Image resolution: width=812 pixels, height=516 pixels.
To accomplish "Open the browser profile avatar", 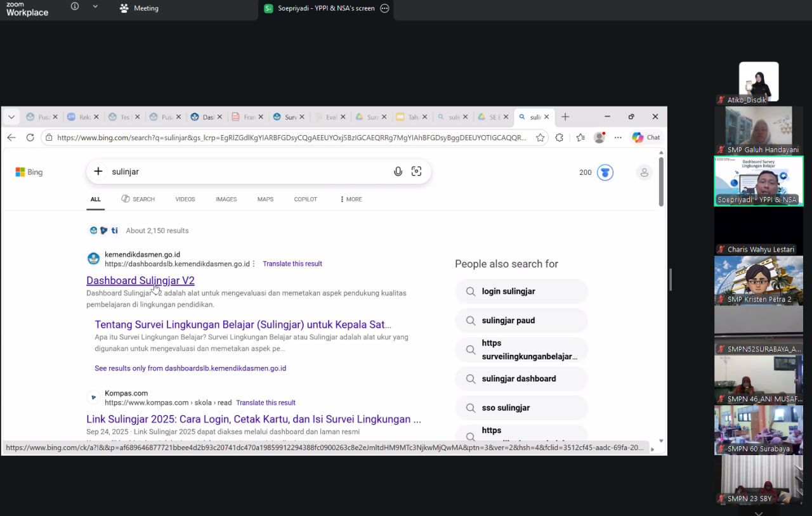I will click(x=599, y=138).
